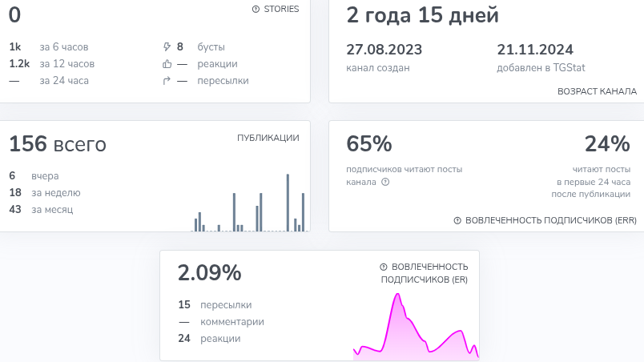Click the help icon next to STORIES
Screen dimensions: 644x362
(256, 9)
